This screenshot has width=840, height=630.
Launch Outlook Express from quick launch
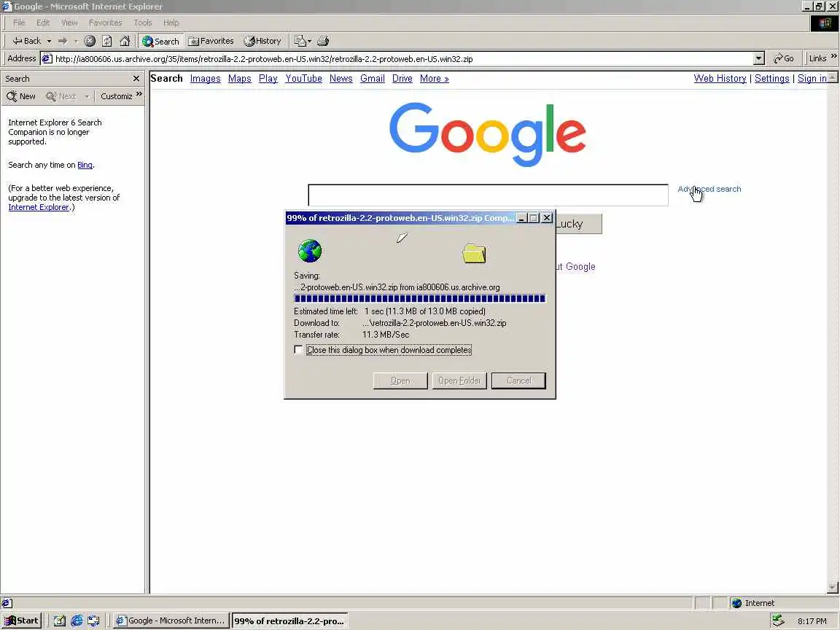point(94,621)
